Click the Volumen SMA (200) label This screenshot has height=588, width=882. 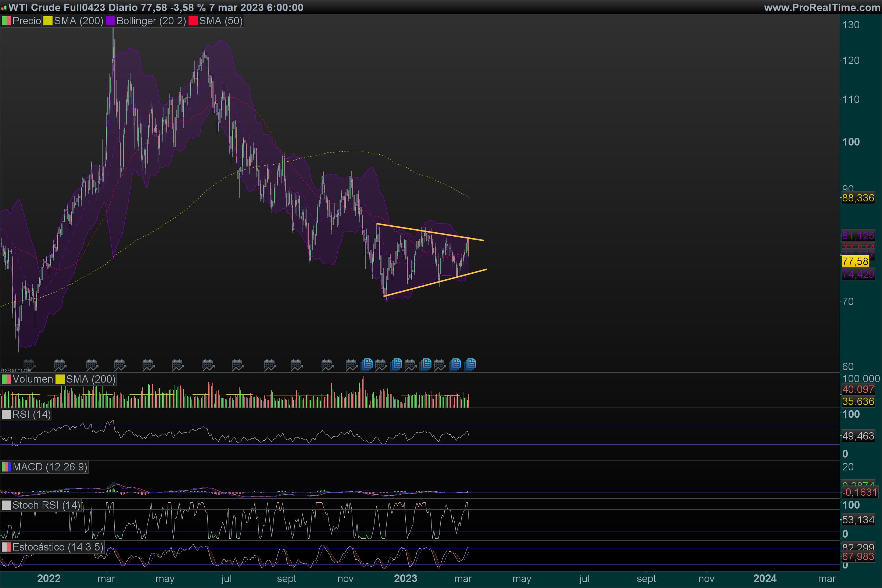click(x=90, y=379)
